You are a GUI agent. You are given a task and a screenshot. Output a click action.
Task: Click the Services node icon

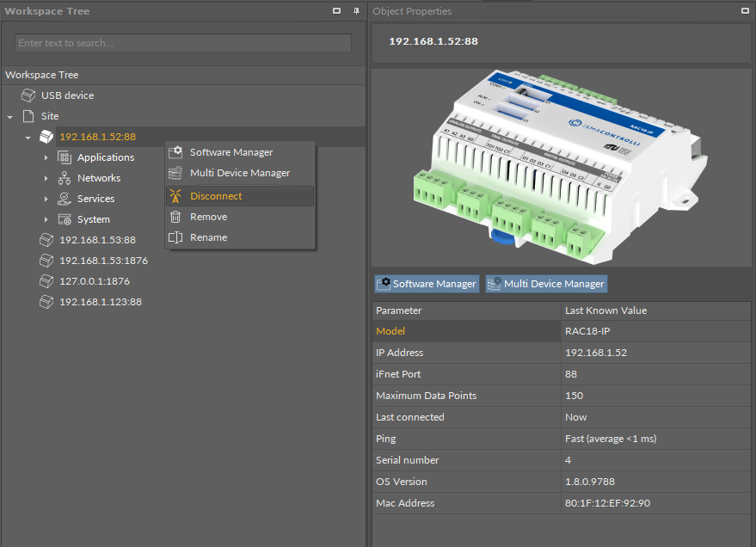click(65, 199)
